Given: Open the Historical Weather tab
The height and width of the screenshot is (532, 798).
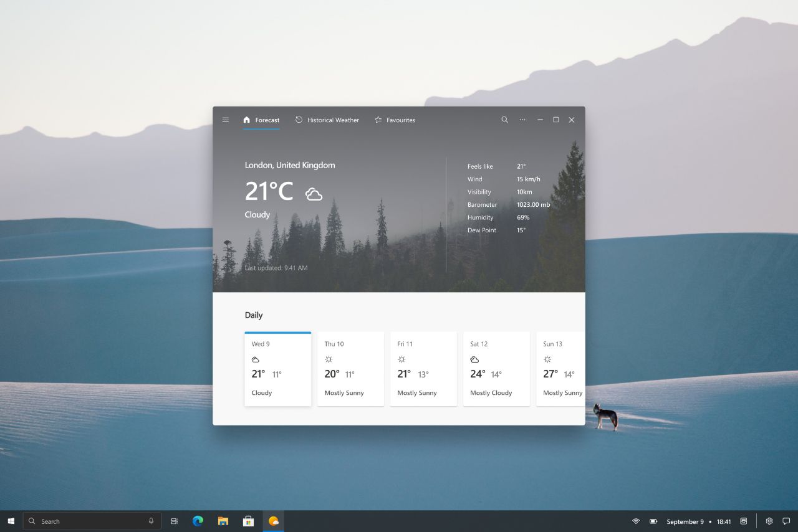Looking at the screenshot, I should pos(327,120).
